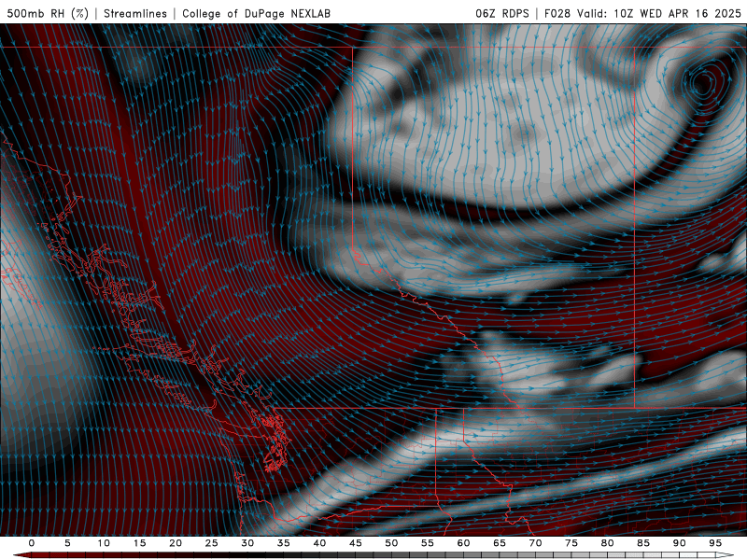Click the 20 label on the color scale

tap(176, 543)
